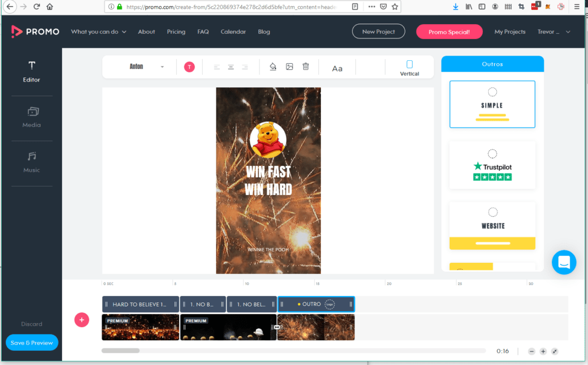Open the browser hamburger menu

click(577, 7)
